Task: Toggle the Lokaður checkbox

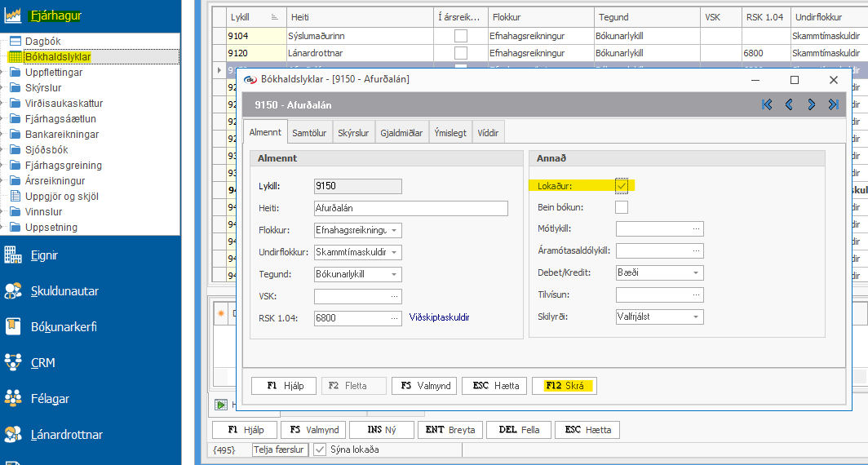Action: click(622, 186)
